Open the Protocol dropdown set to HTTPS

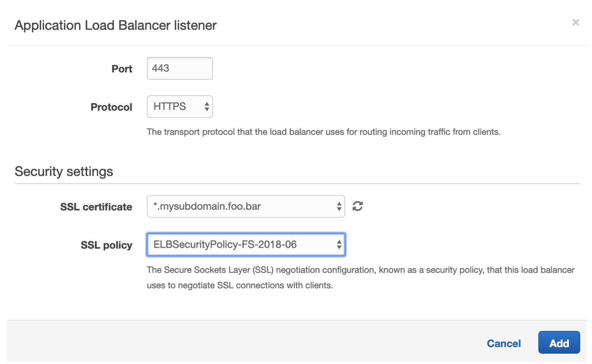(x=179, y=107)
